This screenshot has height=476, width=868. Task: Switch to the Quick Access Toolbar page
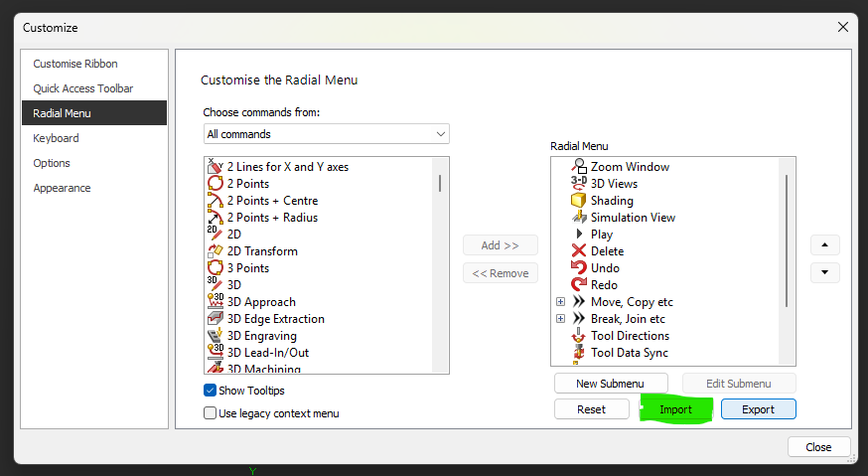82,88
